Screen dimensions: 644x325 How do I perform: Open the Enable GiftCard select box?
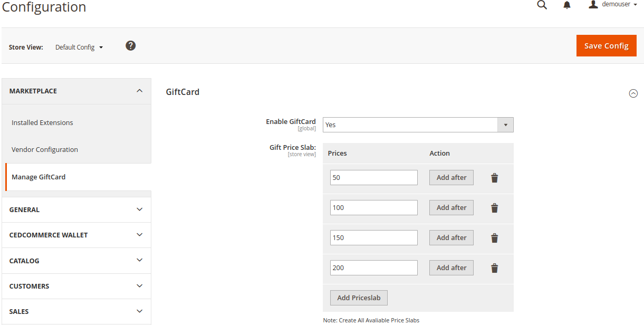[x=418, y=125]
